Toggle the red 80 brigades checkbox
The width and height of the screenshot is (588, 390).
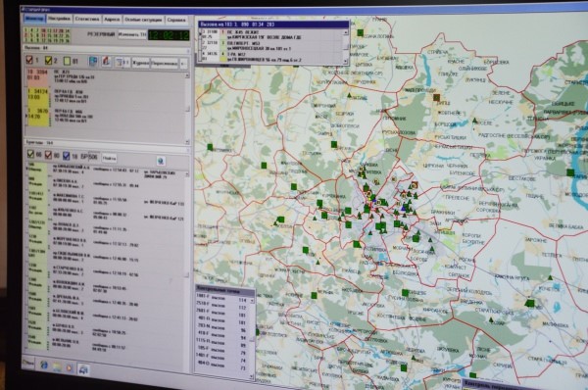pyautogui.click(x=48, y=155)
